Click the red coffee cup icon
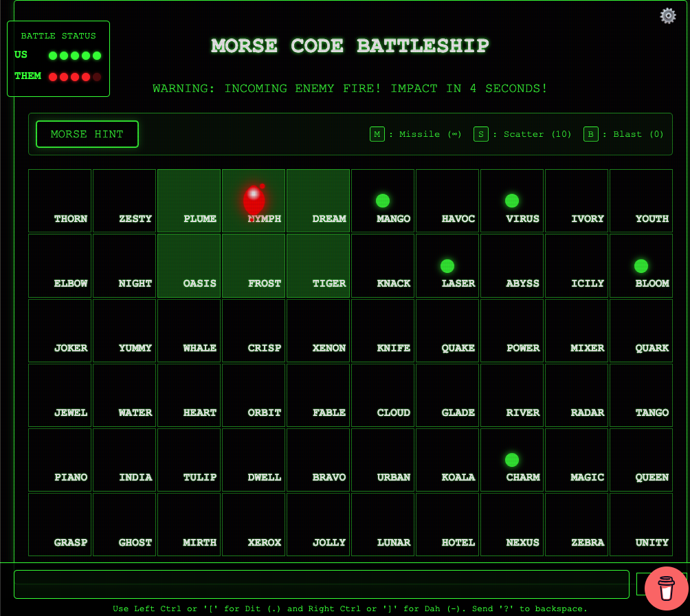690x616 pixels. [x=666, y=588]
